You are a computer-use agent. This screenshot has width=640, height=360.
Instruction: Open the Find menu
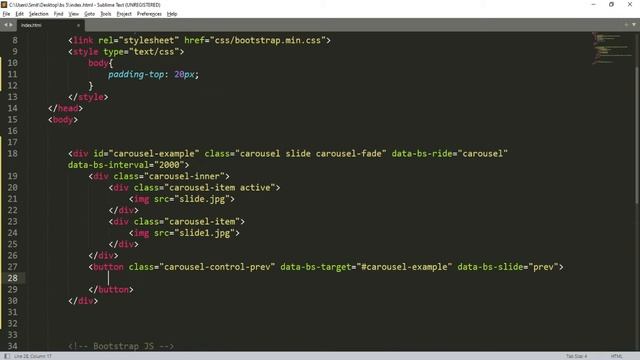[x=58, y=14]
